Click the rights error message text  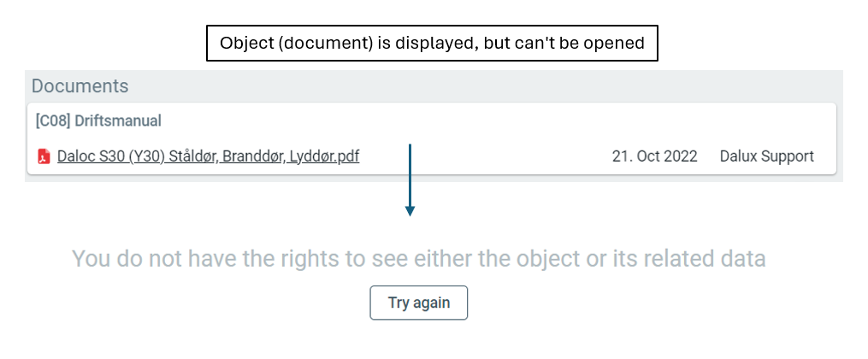pos(418,258)
